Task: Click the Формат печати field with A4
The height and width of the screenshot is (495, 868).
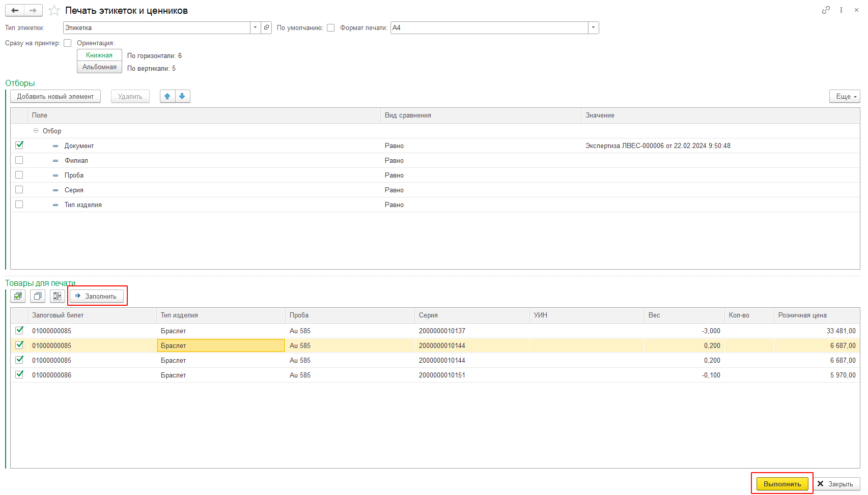Action: pyautogui.click(x=489, y=27)
